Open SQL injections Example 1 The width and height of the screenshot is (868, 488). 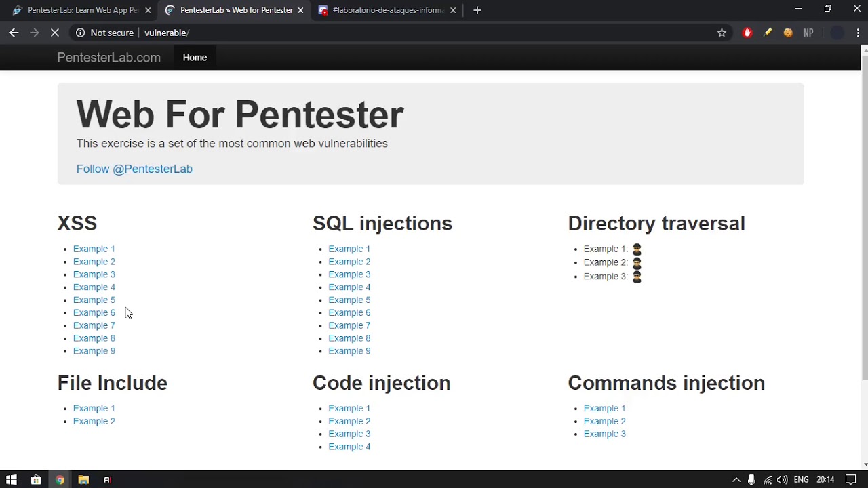(x=349, y=249)
